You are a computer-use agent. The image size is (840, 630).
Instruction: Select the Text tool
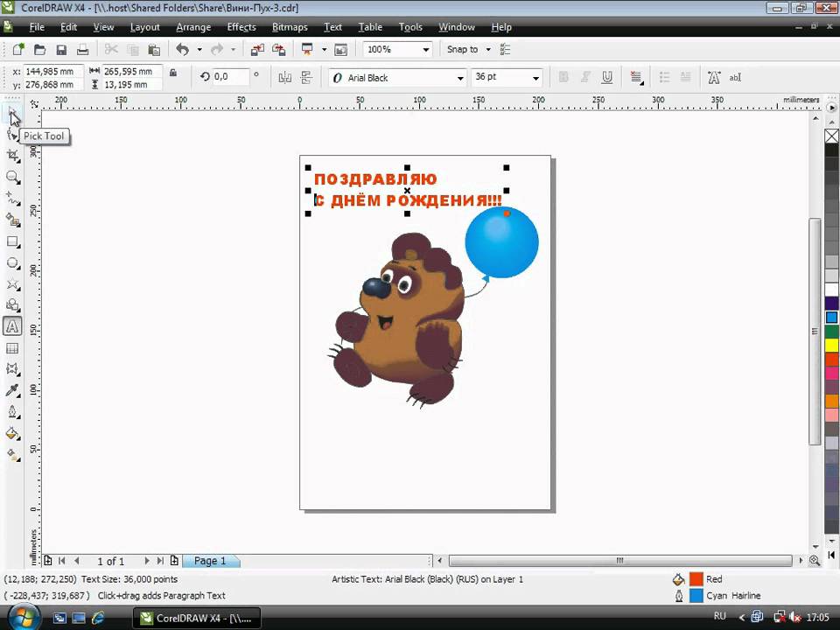13,326
